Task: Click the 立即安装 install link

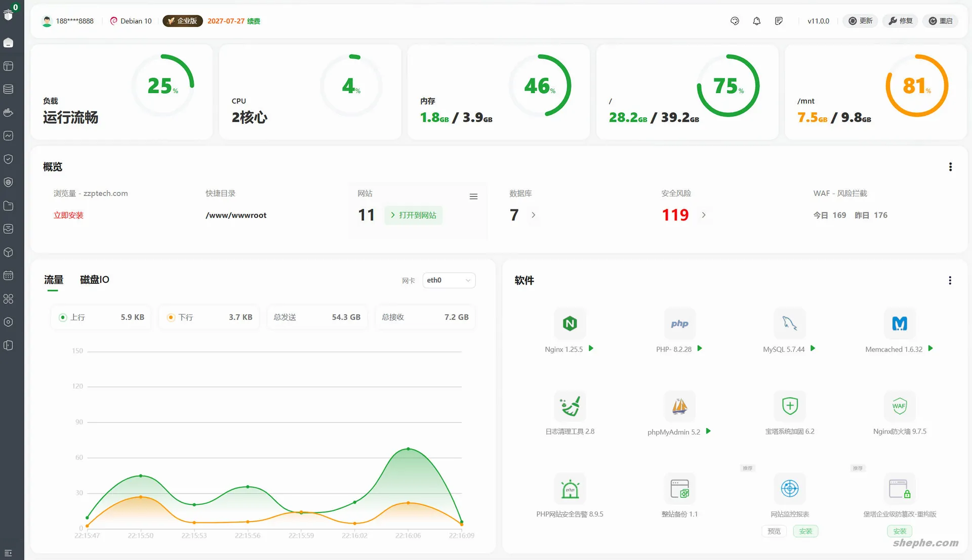Action: [68, 215]
